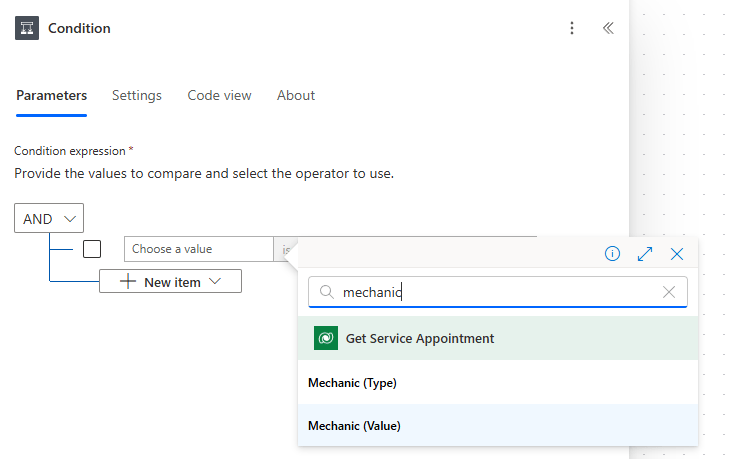Clear the 'mechanic' search text
The image size is (731, 459).
pyautogui.click(x=669, y=292)
